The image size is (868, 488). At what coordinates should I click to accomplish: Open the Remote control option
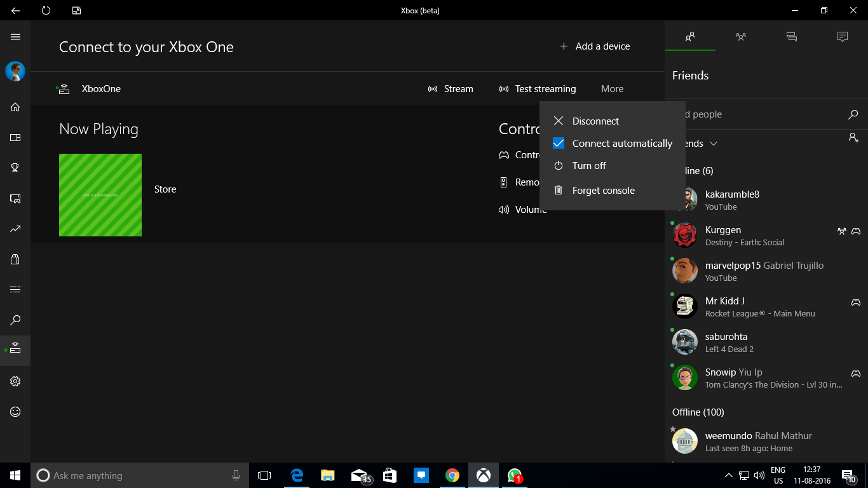point(519,182)
